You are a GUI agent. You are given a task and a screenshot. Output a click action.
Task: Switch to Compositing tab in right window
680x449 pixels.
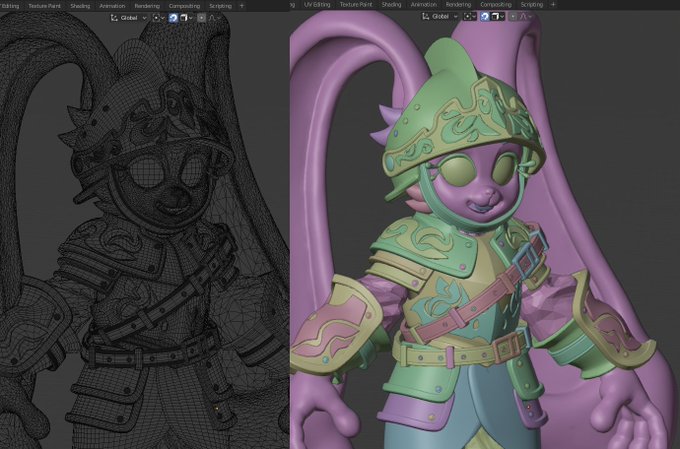[x=496, y=4]
